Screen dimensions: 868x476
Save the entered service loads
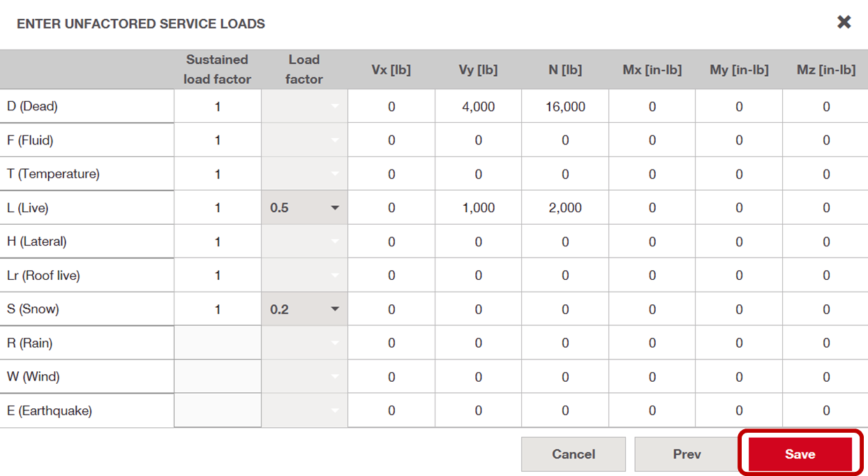click(x=800, y=454)
